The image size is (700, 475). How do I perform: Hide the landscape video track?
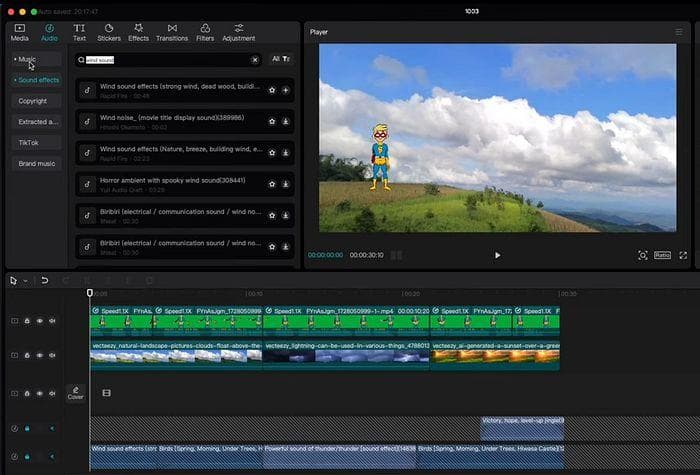click(x=40, y=355)
